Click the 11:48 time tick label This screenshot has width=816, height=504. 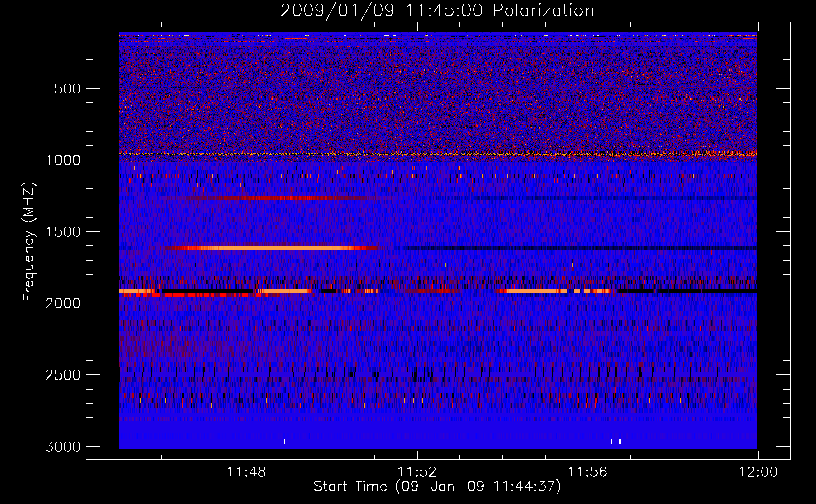coord(247,472)
